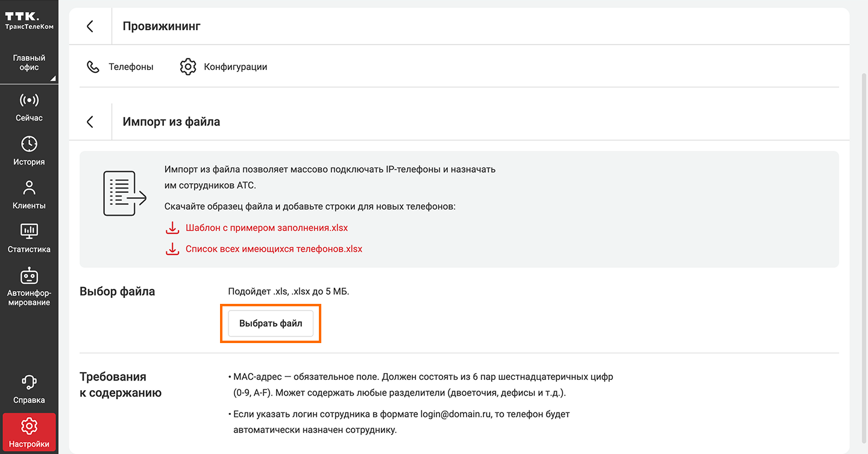Open the Справка headset icon
868x454 pixels.
tap(29, 382)
